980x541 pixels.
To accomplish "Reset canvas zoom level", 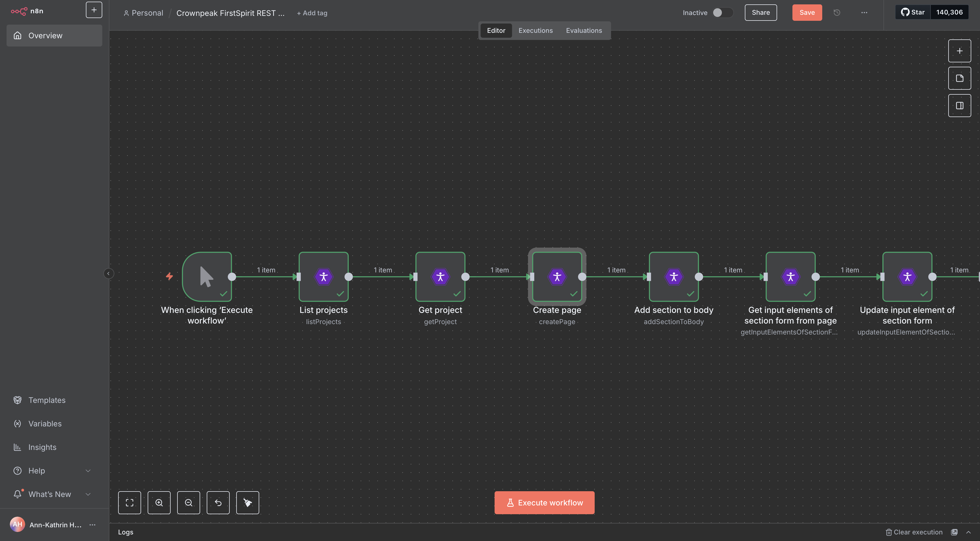I will tap(218, 503).
